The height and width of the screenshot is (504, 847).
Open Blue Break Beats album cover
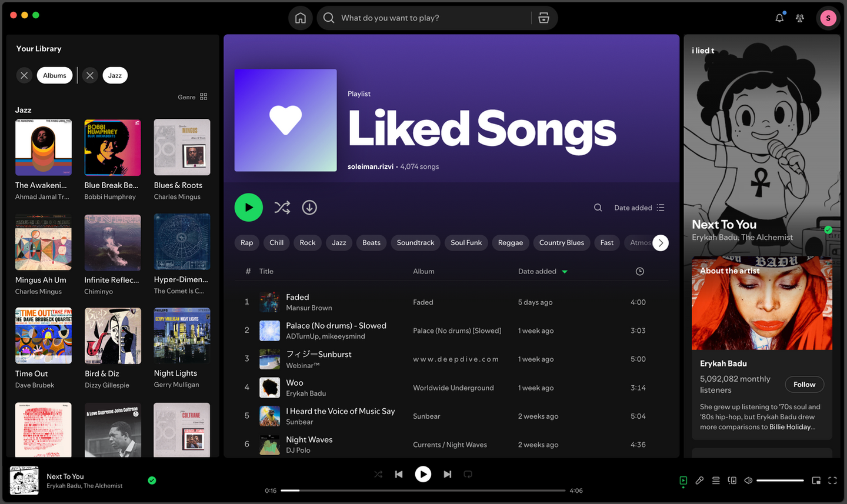point(112,148)
